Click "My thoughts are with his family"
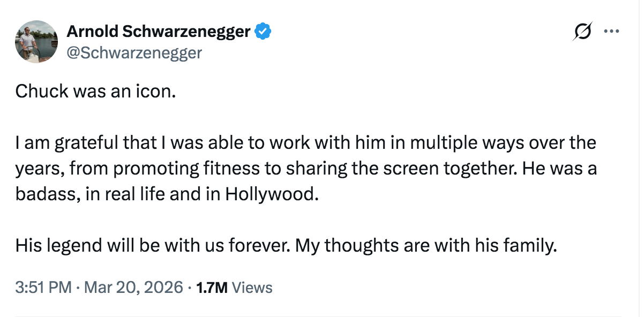The height and width of the screenshot is (317, 644). point(426,245)
